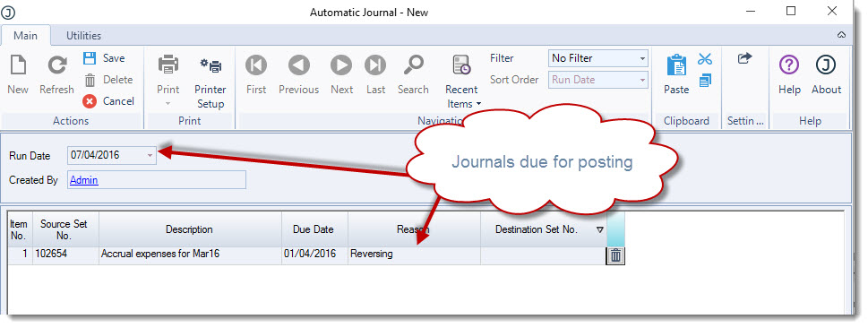Open the Sort Order dropdown
Screen dimensions: 868x328
point(642,80)
